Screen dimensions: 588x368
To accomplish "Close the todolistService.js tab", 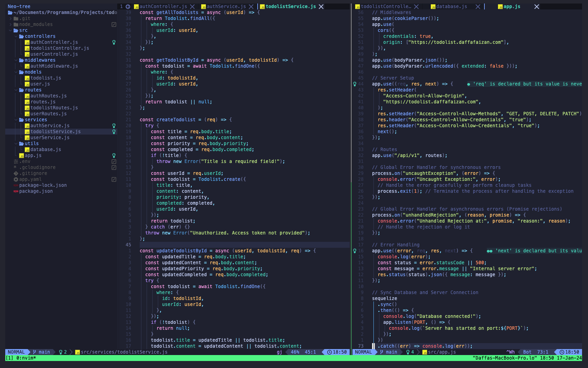I will pos(321,6).
